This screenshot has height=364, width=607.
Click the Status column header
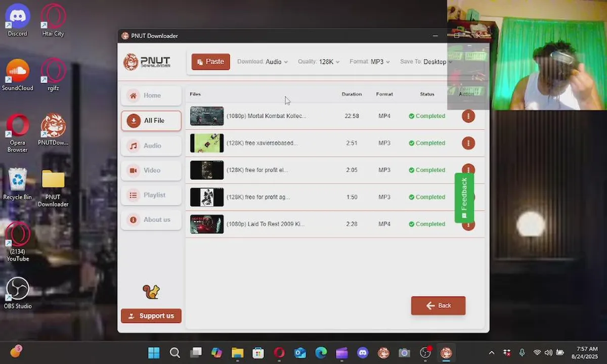tap(427, 94)
